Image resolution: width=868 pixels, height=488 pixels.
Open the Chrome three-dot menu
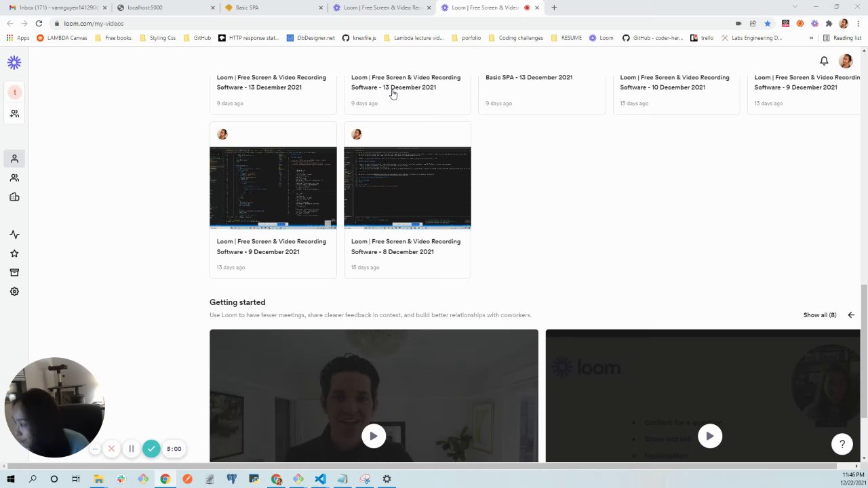[858, 23]
